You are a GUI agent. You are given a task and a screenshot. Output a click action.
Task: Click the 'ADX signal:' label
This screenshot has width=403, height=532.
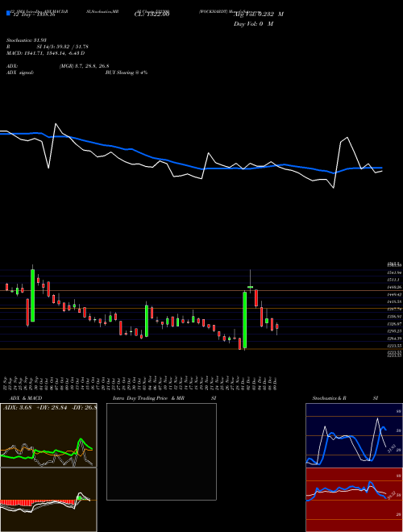pyautogui.click(x=20, y=73)
